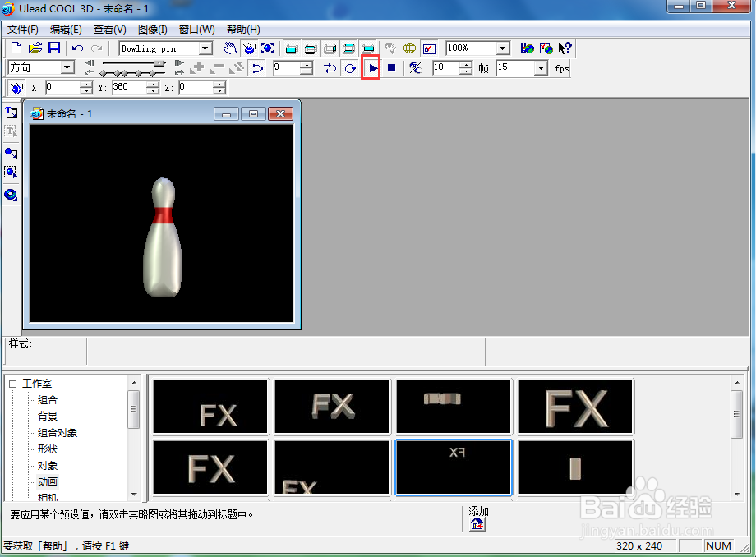Viewport: 756px width, 557px height.
Task: Click the bowling pin in the preview
Action: click(163, 237)
